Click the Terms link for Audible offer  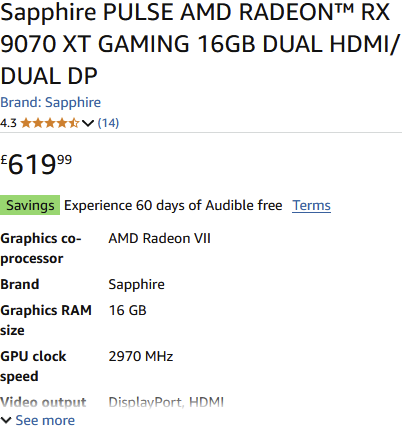coord(311,205)
